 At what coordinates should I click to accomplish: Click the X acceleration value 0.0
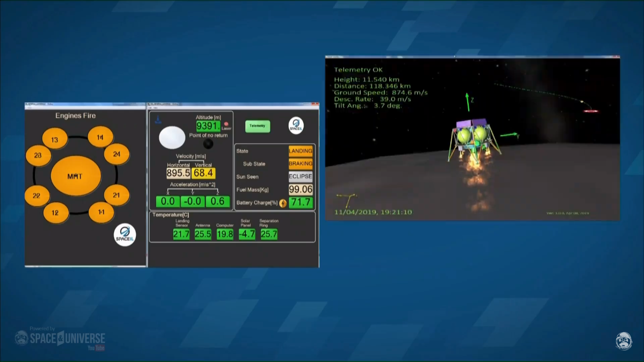coord(168,202)
